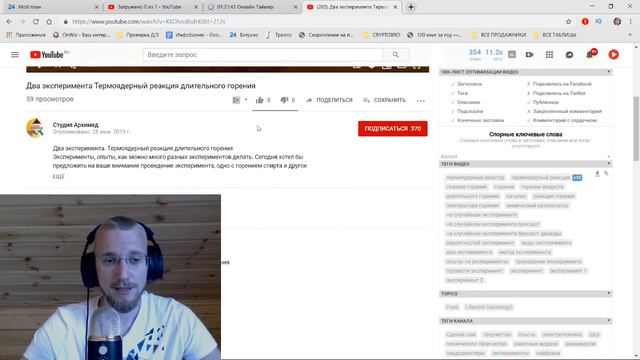
Task: Click the 'эксперимент 2' tag
Action: click(x=464, y=280)
